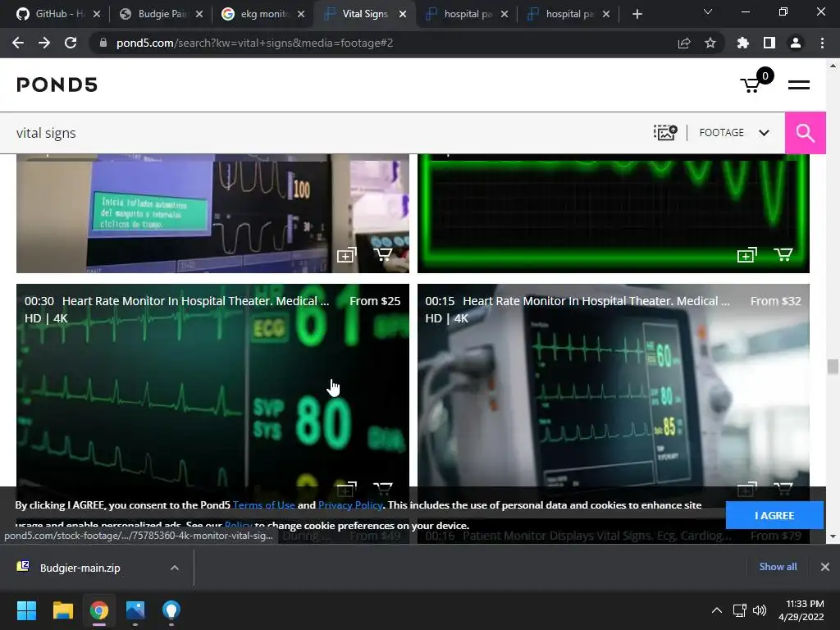Open the Chrome profile menu
The width and height of the screenshot is (840, 630).
(796, 43)
